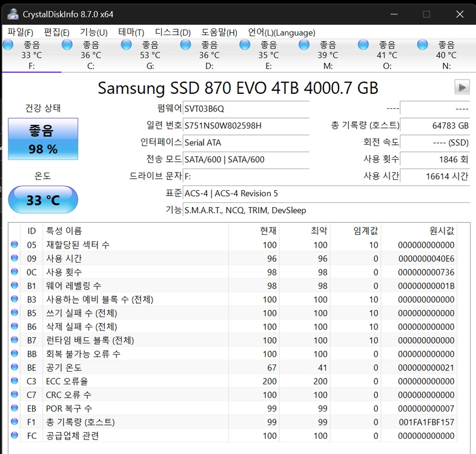Click raw value 00000000001B
This screenshot has height=454, width=476.
[426, 286]
